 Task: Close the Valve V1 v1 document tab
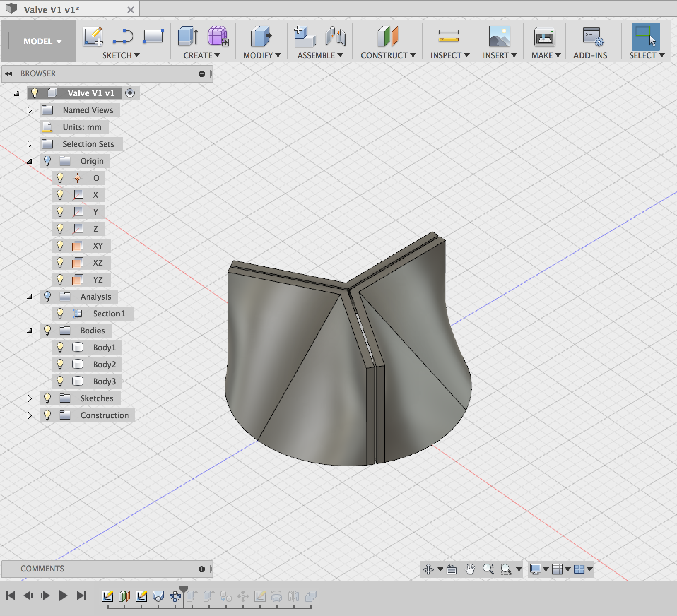point(131,10)
